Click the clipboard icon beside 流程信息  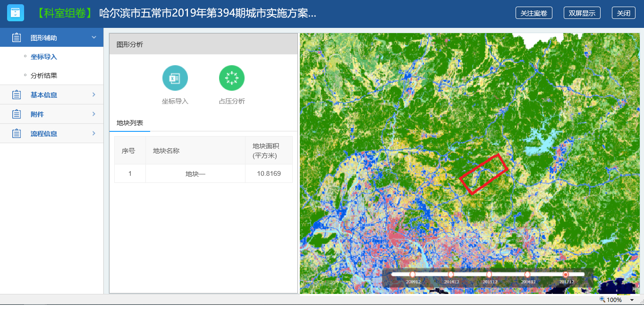point(17,134)
